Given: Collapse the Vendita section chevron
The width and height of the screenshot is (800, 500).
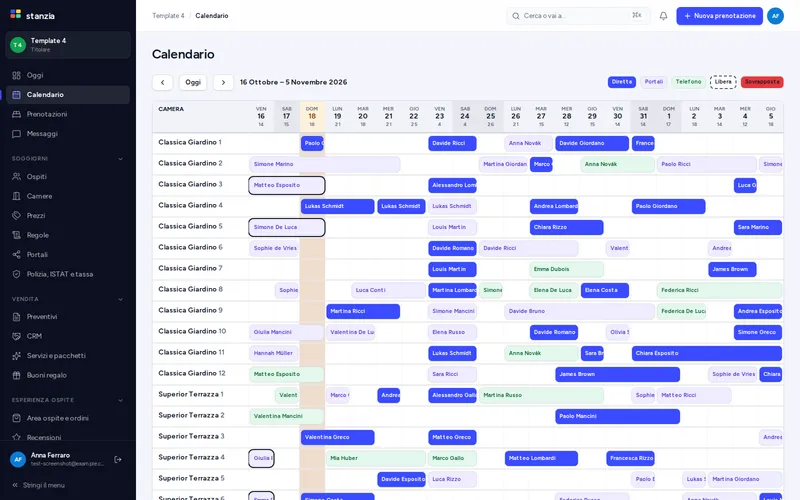Looking at the screenshot, I should pos(120,299).
